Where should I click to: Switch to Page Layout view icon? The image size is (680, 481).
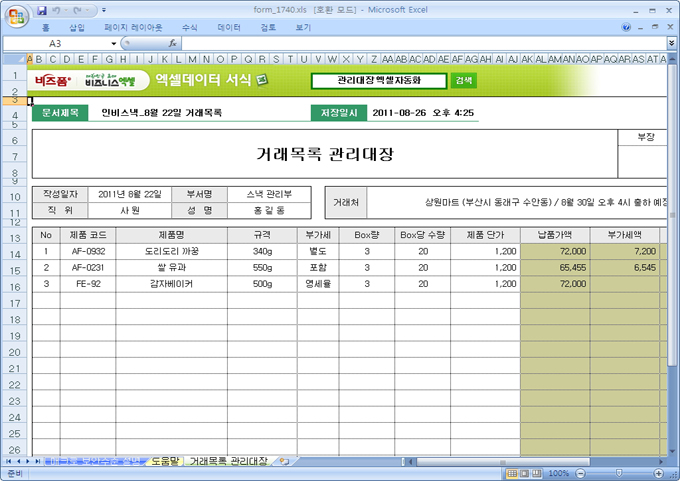click(x=525, y=474)
